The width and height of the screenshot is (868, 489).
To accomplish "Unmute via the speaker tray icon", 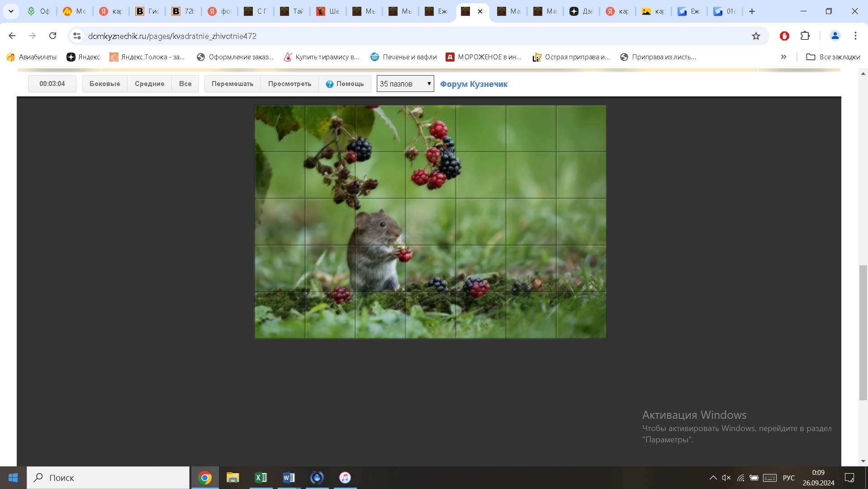I will pos(726,478).
